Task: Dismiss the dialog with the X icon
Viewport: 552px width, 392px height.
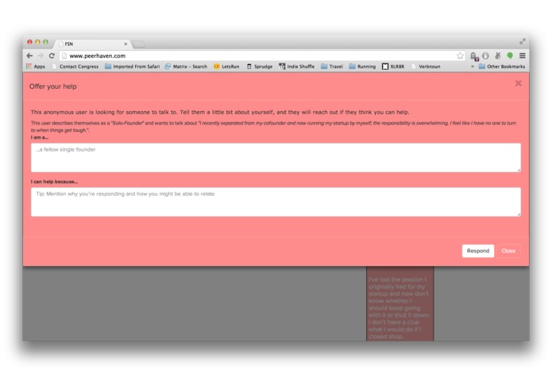Action: (x=518, y=83)
